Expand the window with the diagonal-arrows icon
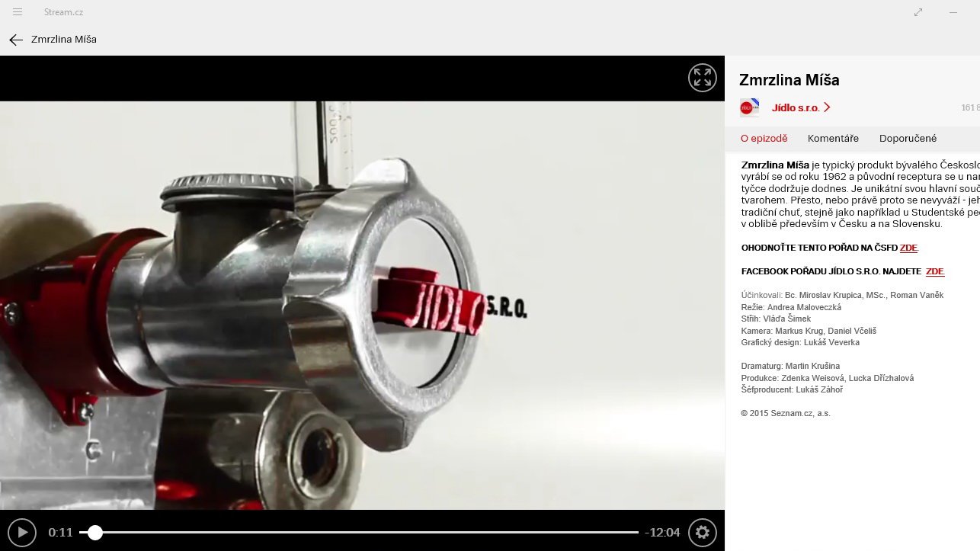980x551 pixels. (x=918, y=12)
